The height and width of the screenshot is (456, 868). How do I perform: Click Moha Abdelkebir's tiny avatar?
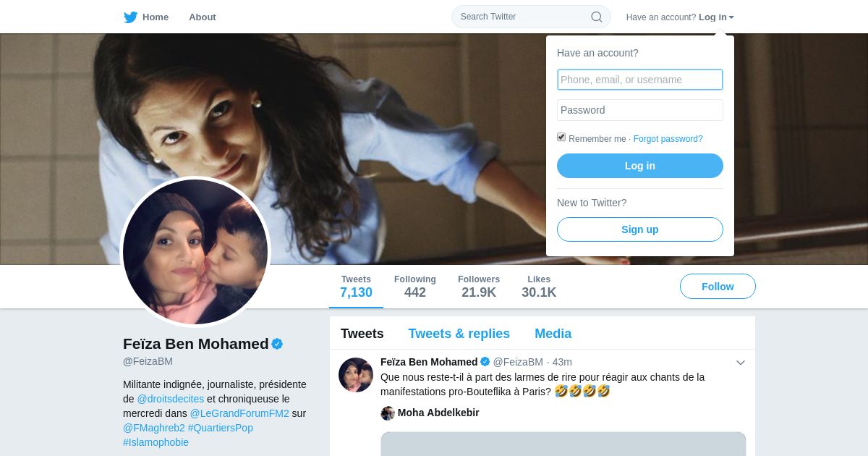(388, 413)
